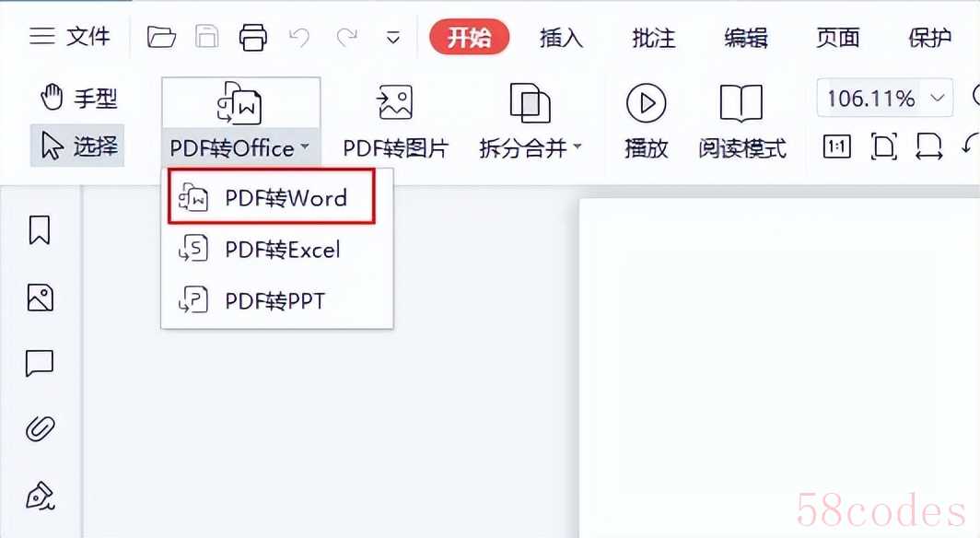Viewport: 980px width, 538px height.
Task: Click the fit page icon
Action: click(x=884, y=146)
